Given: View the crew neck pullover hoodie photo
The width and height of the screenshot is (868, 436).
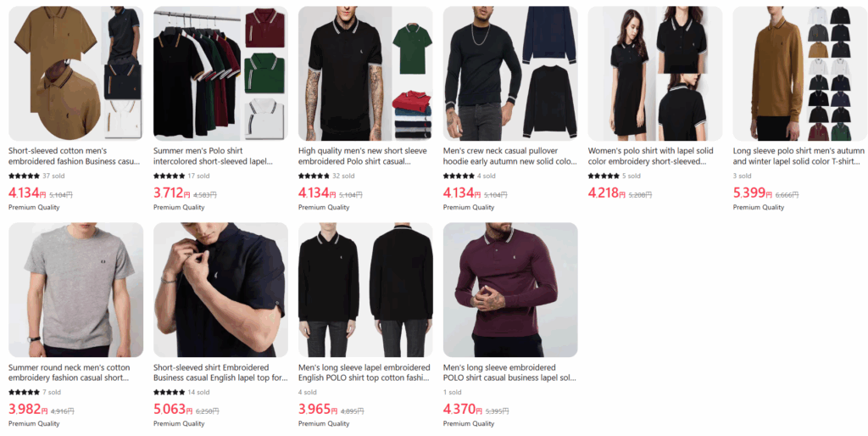Looking at the screenshot, I should 510,73.
